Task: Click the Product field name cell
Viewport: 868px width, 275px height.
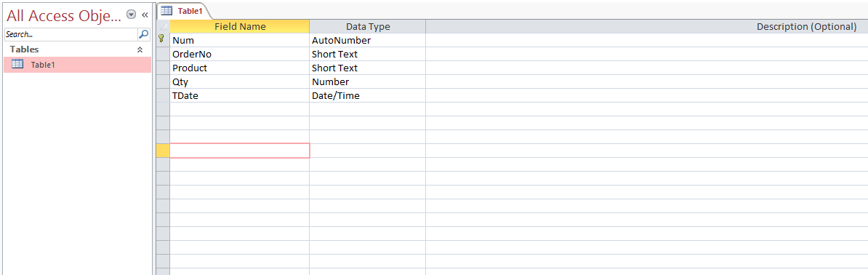Action: (240, 68)
